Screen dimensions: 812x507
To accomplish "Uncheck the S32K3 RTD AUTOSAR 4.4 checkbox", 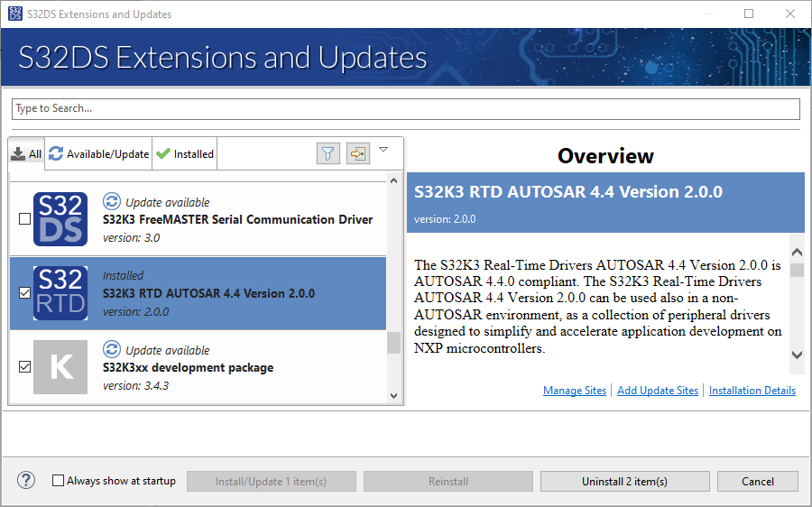I will click(x=24, y=293).
